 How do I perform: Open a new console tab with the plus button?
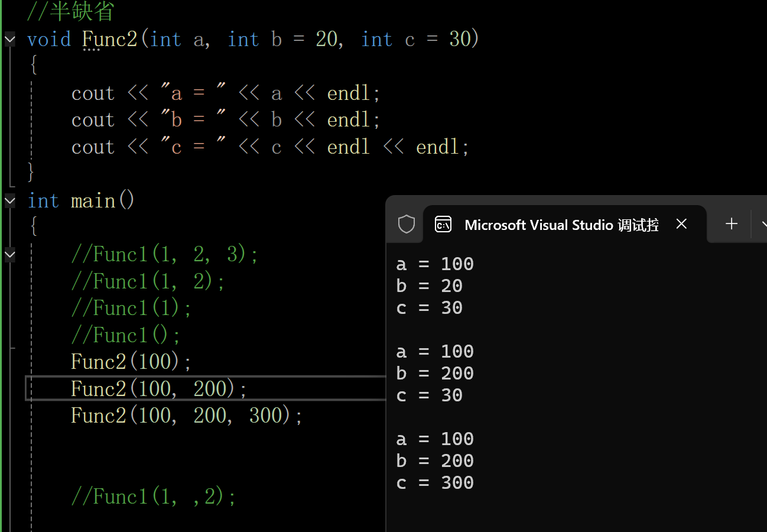tap(732, 224)
